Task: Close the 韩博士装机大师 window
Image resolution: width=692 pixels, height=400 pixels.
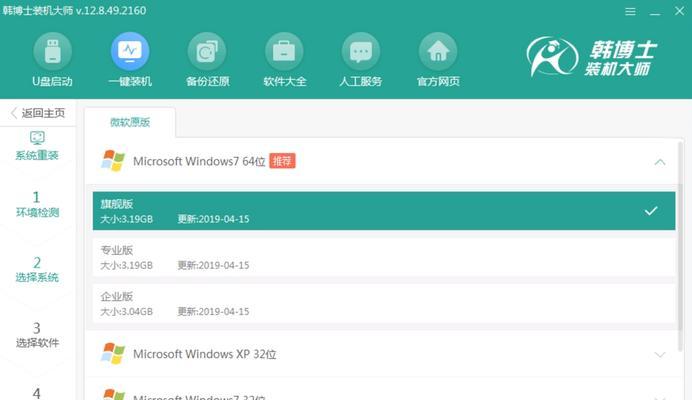Action: 680,11
